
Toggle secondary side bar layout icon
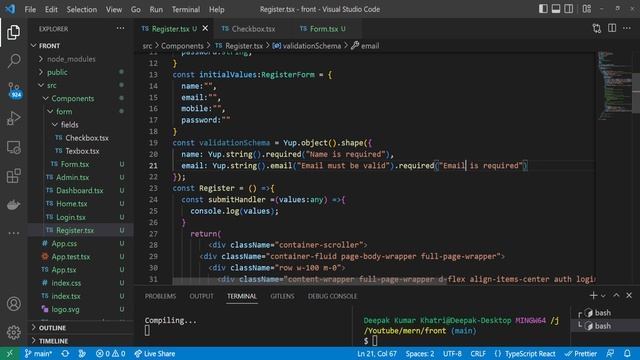click(x=569, y=9)
